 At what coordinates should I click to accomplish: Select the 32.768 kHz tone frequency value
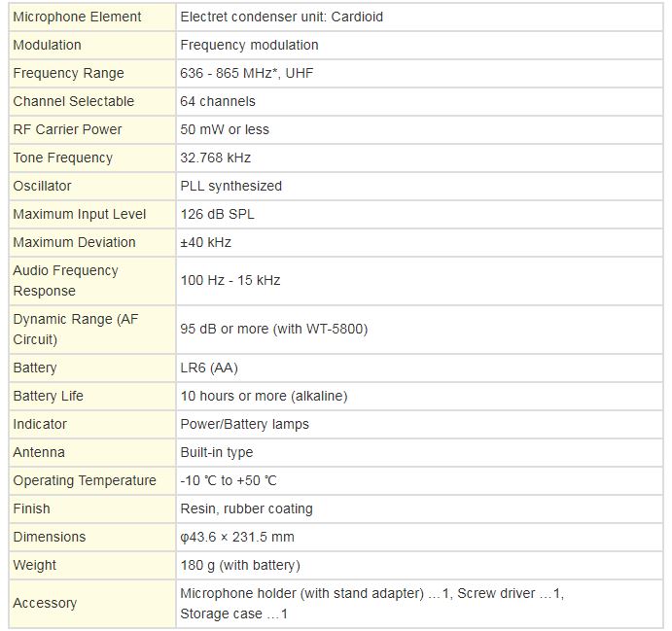(x=215, y=158)
